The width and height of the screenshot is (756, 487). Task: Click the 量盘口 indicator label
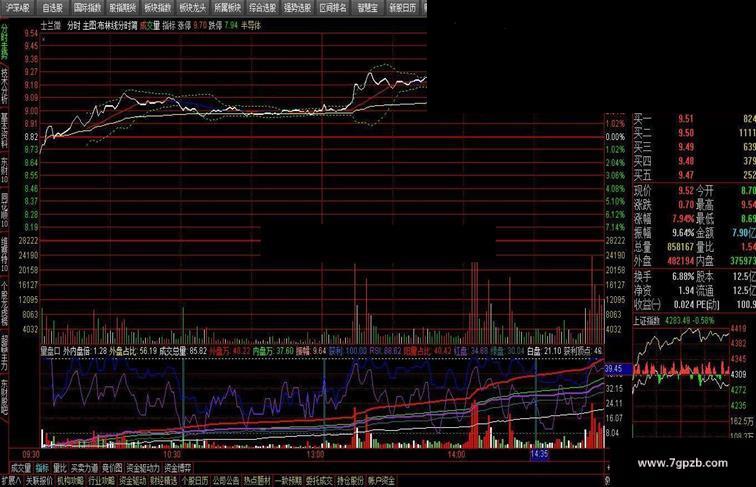click(51, 351)
